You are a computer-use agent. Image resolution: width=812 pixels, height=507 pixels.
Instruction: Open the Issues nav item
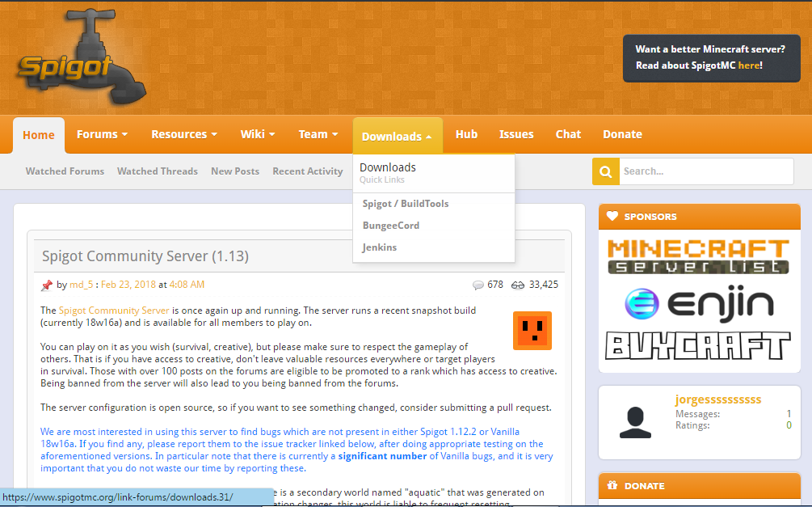(516, 135)
